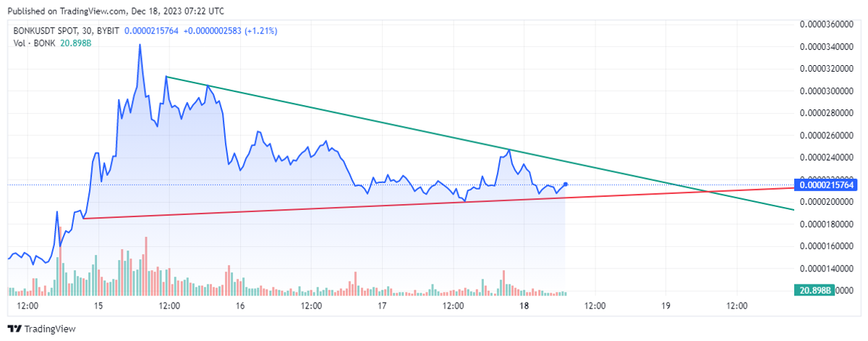The image size is (868, 341).
Task: Click date 19 on the time axis
Action: click(666, 306)
